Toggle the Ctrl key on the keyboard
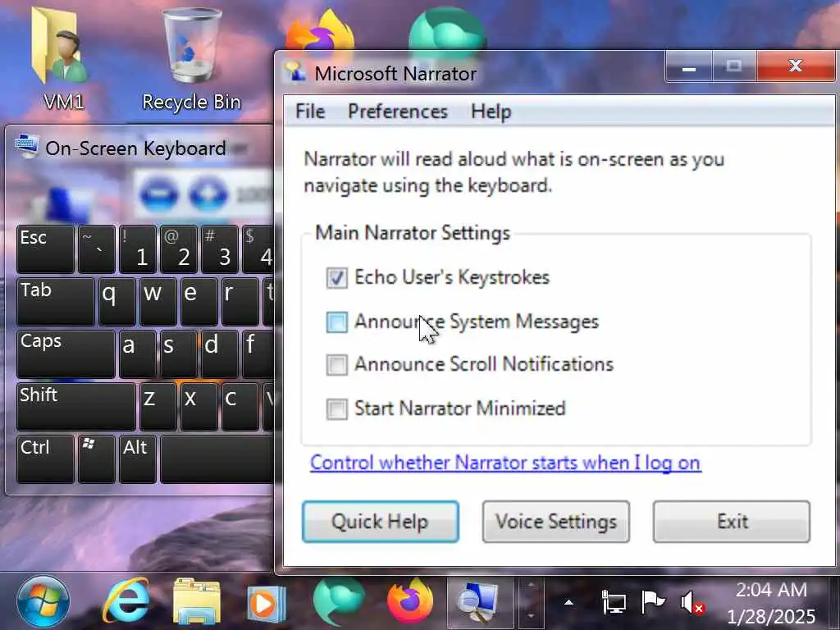840x630 pixels. point(45,459)
